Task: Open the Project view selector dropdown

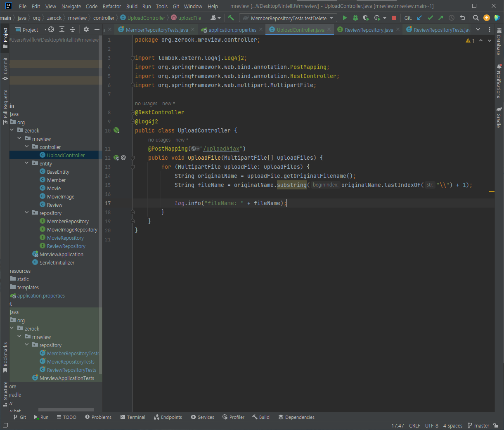Action: (30, 30)
